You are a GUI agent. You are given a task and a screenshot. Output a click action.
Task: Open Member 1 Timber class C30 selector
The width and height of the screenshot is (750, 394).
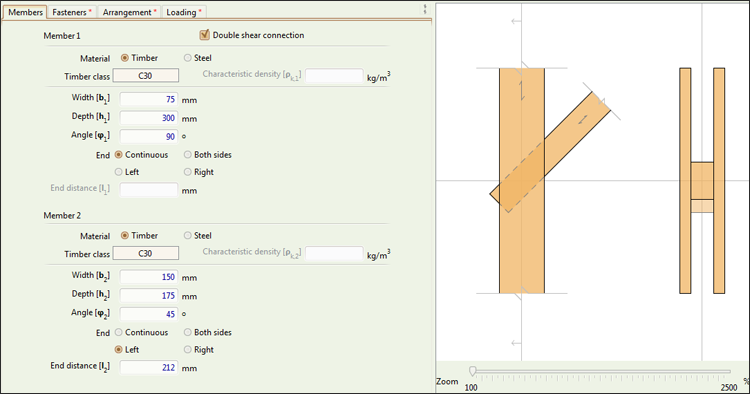coord(146,76)
